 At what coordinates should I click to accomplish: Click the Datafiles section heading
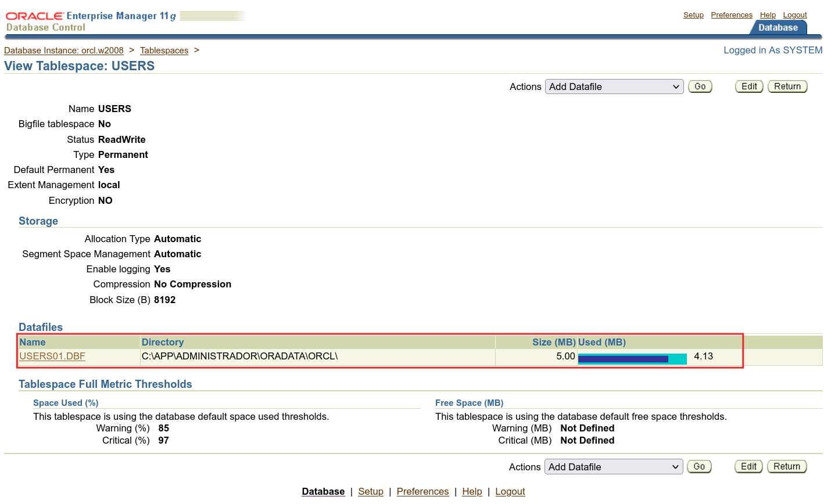[x=41, y=327]
